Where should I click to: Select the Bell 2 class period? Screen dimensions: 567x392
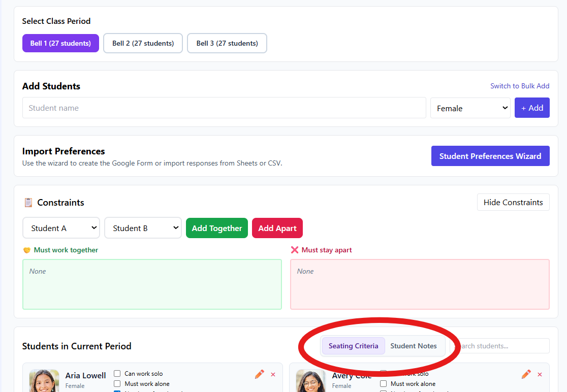click(x=143, y=44)
